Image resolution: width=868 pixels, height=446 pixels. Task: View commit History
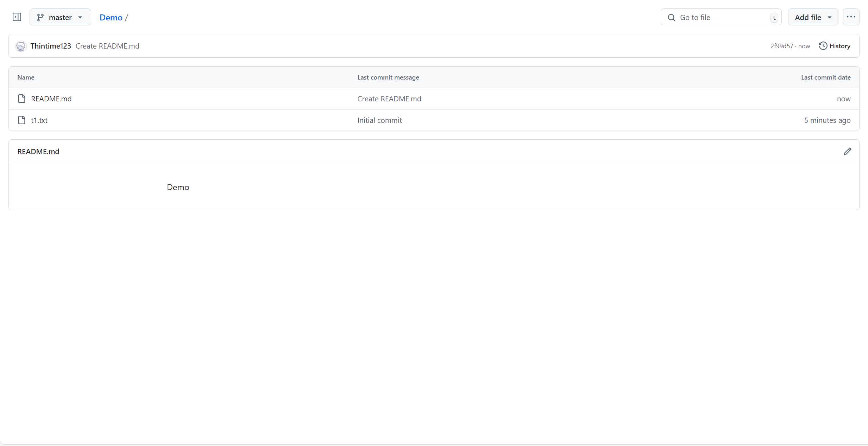point(839,46)
